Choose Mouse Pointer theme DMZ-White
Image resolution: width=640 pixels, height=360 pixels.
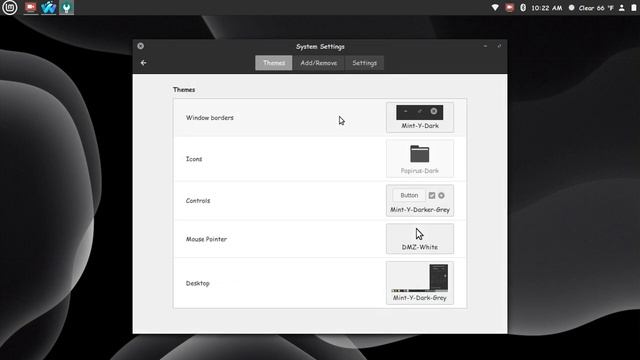coord(420,239)
